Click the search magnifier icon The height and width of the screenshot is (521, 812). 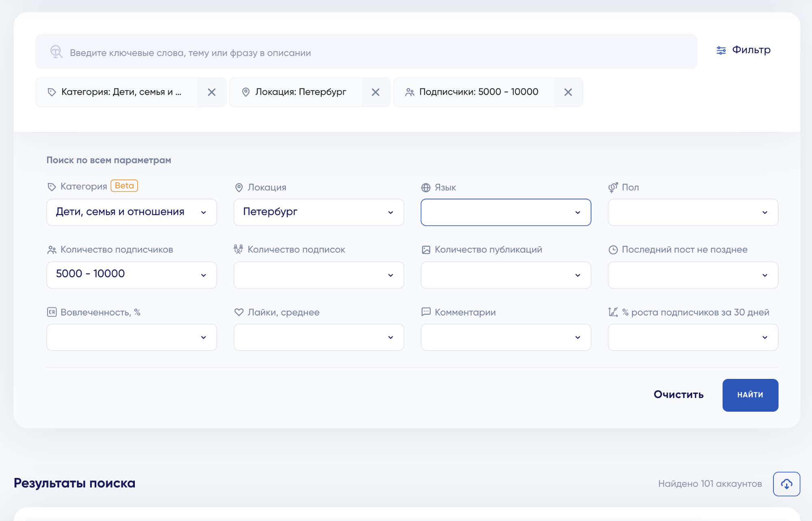tap(56, 52)
